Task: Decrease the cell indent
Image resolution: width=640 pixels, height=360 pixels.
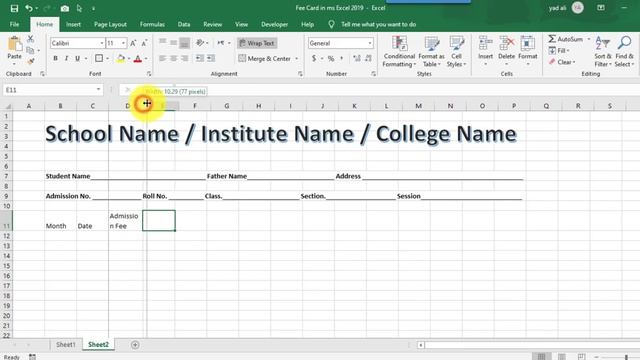Action: tap(200, 58)
